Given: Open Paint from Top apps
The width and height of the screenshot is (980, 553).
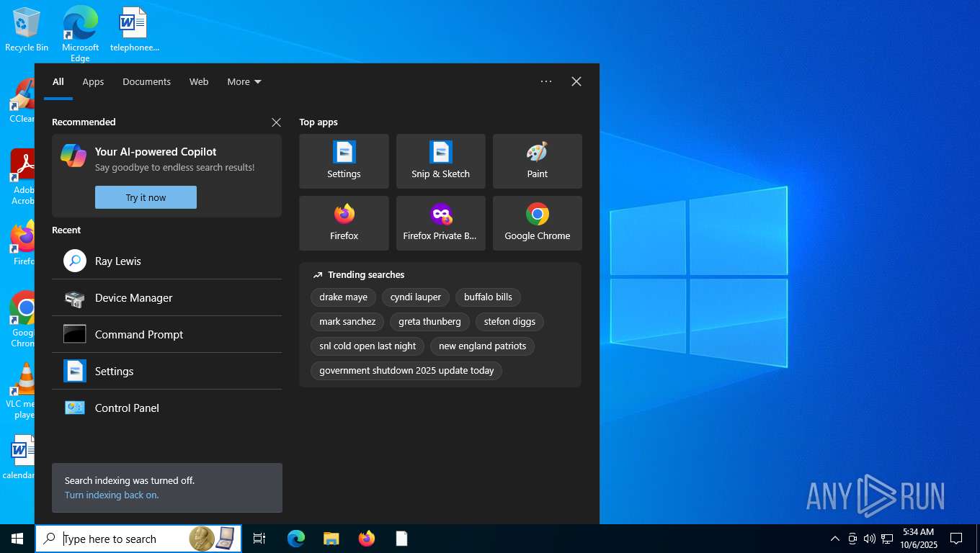Looking at the screenshot, I should (537, 161).
